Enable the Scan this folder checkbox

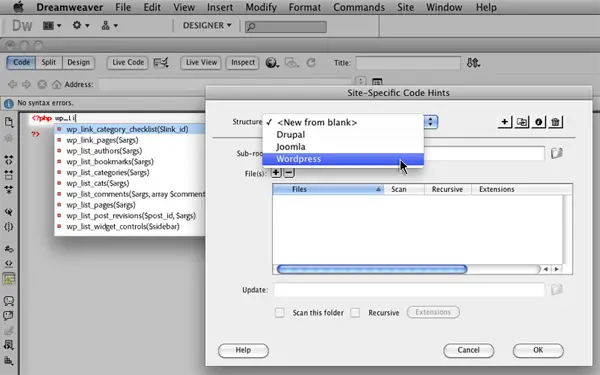pyautogui.click(x=279, y=313)
